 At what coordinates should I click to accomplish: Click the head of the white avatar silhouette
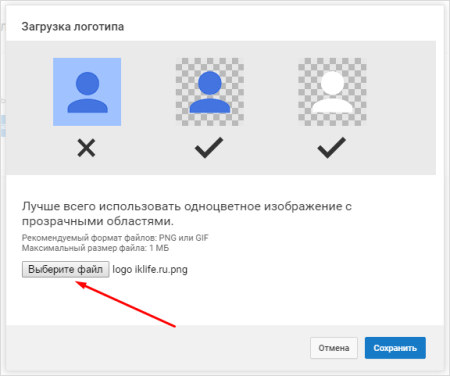click(332, 83)
